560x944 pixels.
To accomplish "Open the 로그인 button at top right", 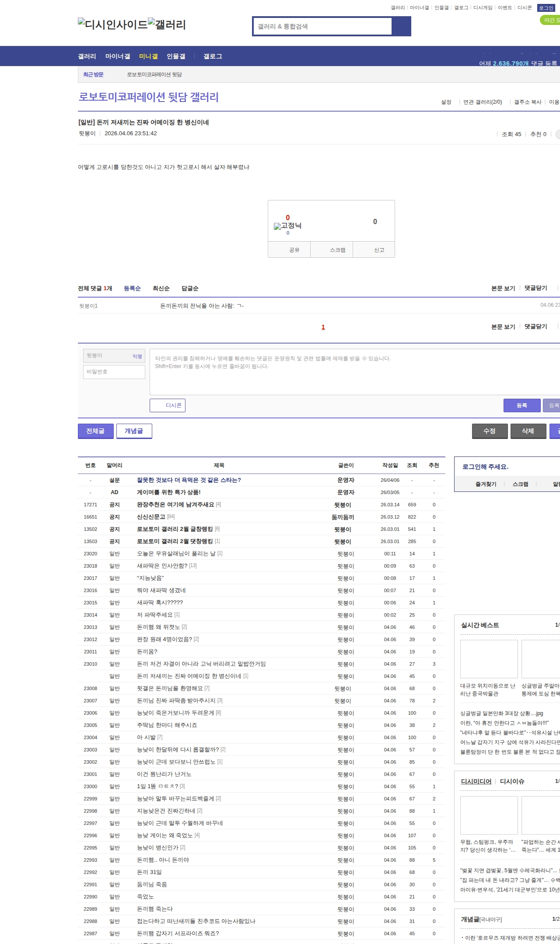I will click(x=546, y=8).
